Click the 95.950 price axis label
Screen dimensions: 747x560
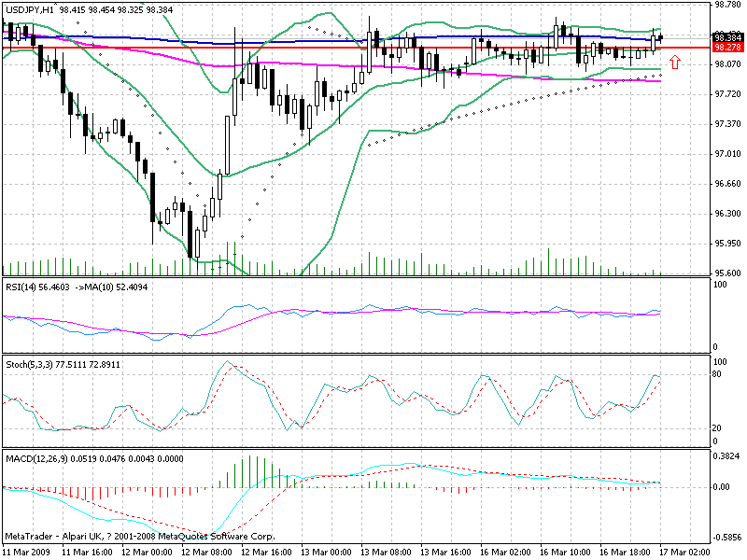pyautogui.click(x=728, y=244)
